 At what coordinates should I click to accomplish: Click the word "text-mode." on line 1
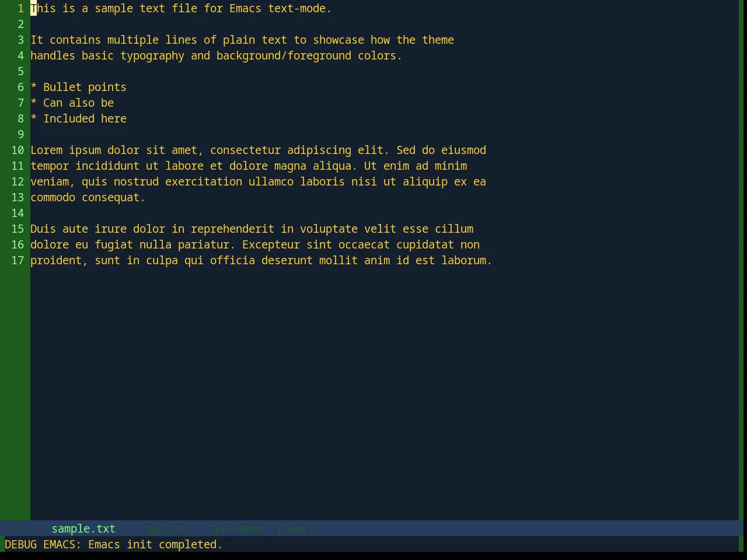coord(300,9)
